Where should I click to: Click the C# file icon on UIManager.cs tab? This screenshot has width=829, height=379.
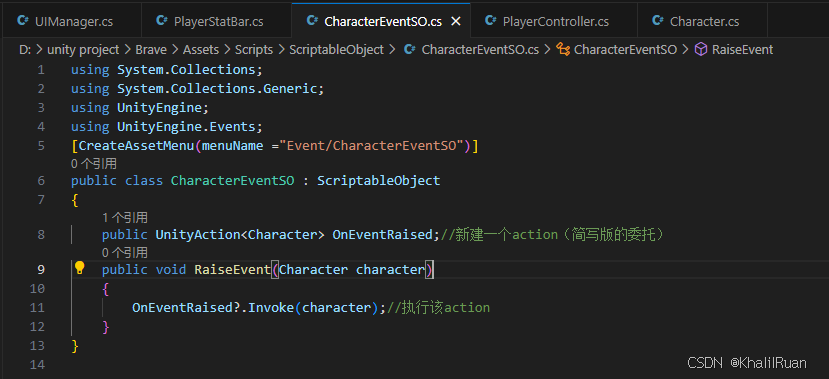coord(23,21)
